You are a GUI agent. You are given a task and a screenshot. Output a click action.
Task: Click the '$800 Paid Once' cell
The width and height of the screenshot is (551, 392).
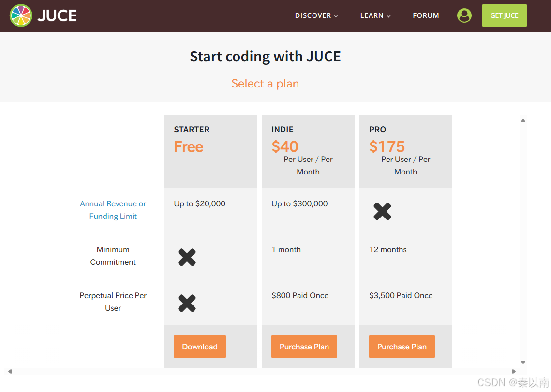click(x=300, y=296)
